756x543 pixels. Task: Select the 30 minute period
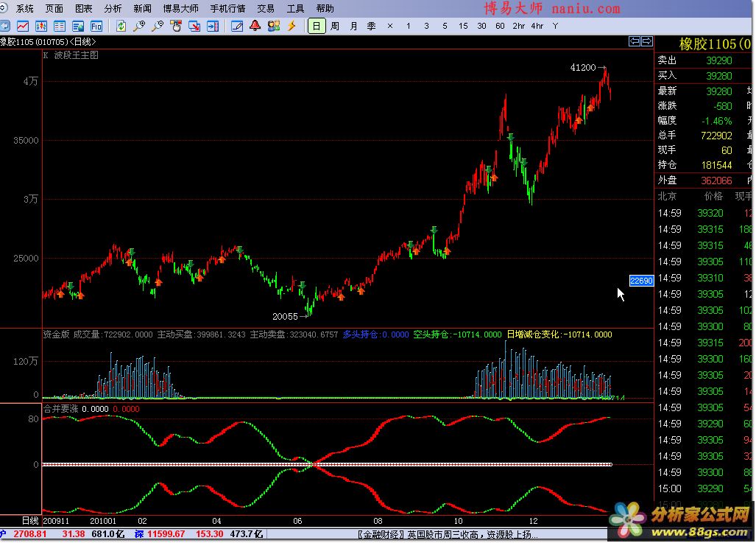point(481,26)
